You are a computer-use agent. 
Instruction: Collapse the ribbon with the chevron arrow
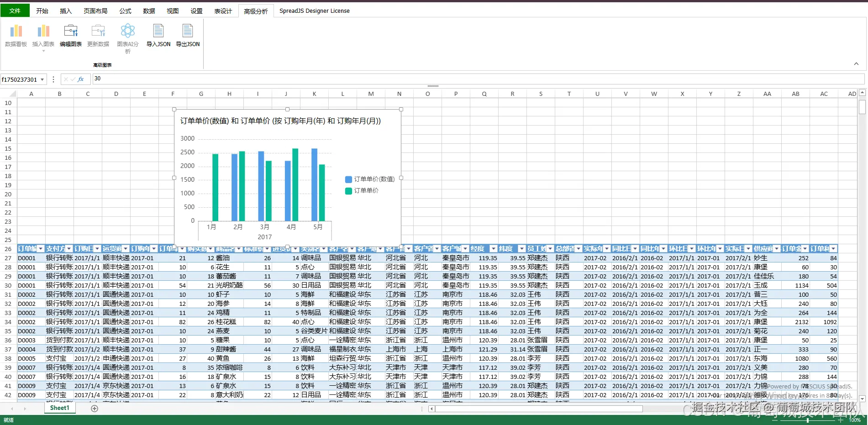click(856, 64)
